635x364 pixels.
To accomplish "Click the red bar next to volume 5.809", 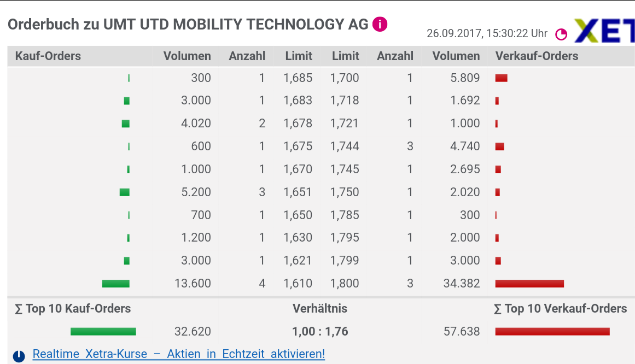I will pyautogui.click(x=501, y=78).
